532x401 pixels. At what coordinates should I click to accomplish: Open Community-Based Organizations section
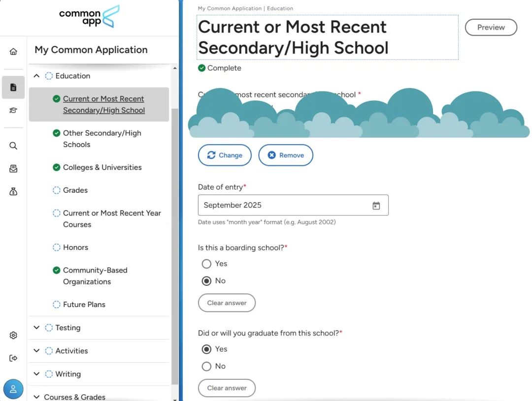[95, 276]
